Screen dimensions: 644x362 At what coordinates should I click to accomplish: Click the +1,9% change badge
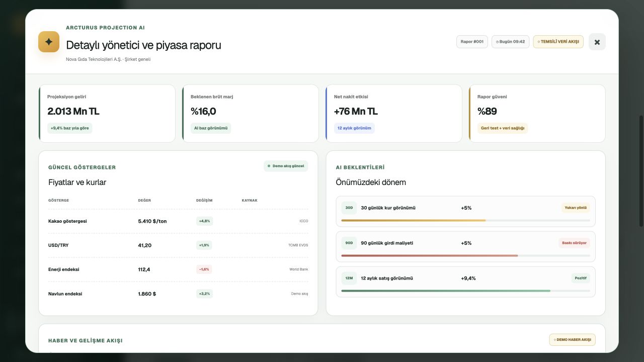[x=204, y=245]
